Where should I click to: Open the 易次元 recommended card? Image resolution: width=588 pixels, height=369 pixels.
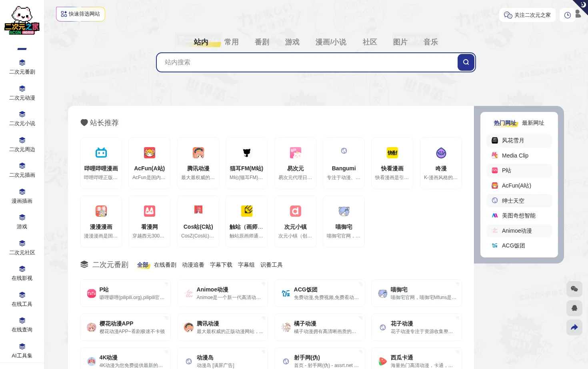(x=295, y=163)
